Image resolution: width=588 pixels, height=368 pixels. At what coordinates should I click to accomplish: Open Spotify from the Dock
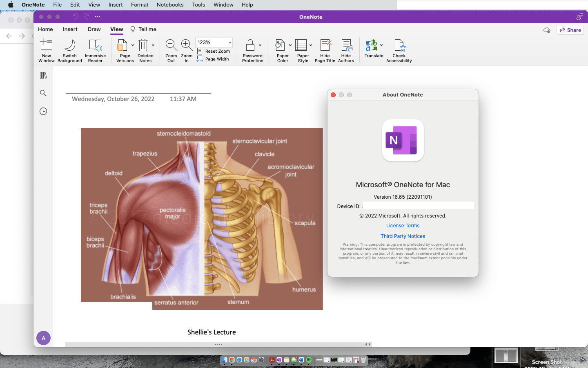click(309, 360)
